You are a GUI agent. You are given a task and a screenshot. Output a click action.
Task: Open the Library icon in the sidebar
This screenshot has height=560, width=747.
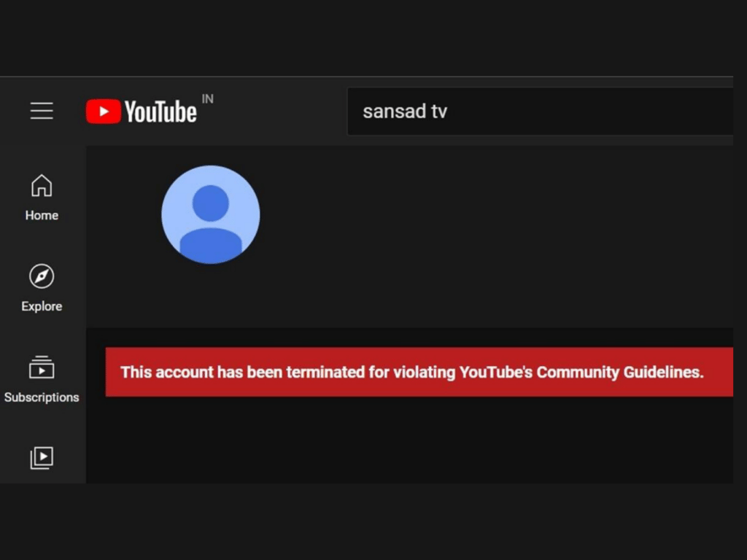[42, 458]
